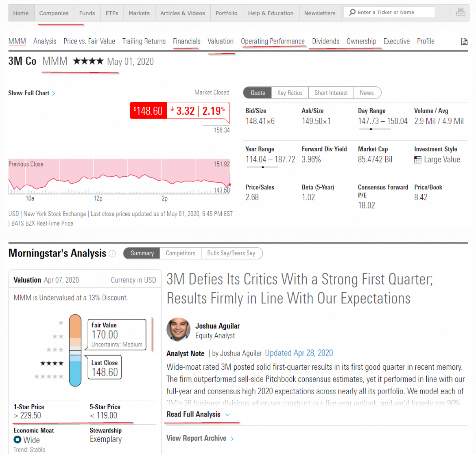Click the magnifying glass in the ticker search box
This screenshot has height=454, width=476.
pos(352,12)
